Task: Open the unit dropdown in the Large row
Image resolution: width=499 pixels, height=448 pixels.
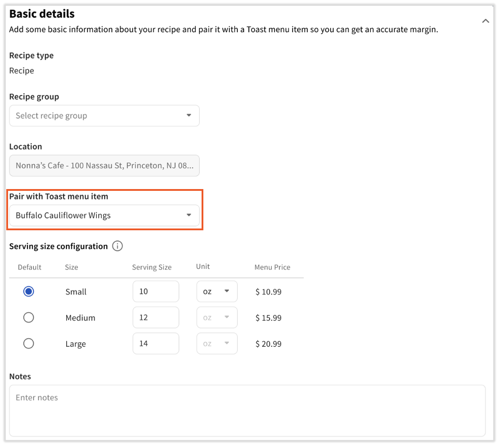Action: (217, 344)
